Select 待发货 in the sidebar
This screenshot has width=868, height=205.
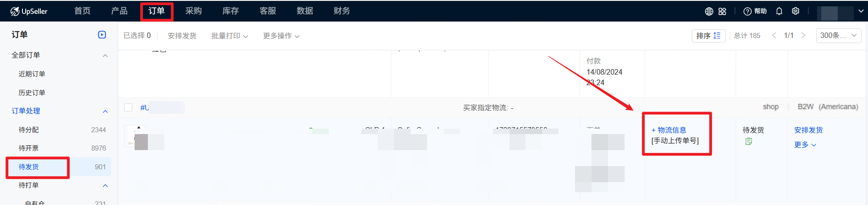click(29, 167)
